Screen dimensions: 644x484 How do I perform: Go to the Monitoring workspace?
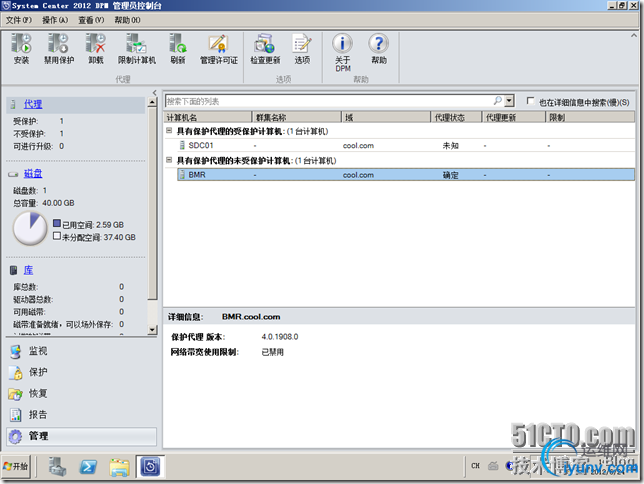(38, 351)
